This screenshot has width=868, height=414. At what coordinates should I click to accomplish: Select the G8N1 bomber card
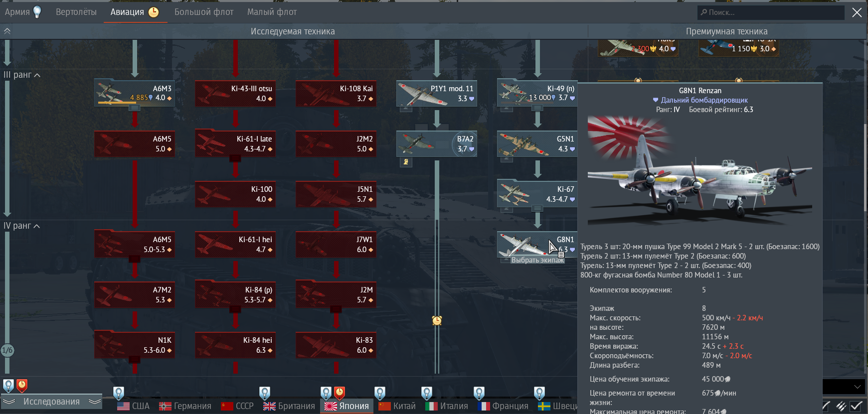point(537,245)
